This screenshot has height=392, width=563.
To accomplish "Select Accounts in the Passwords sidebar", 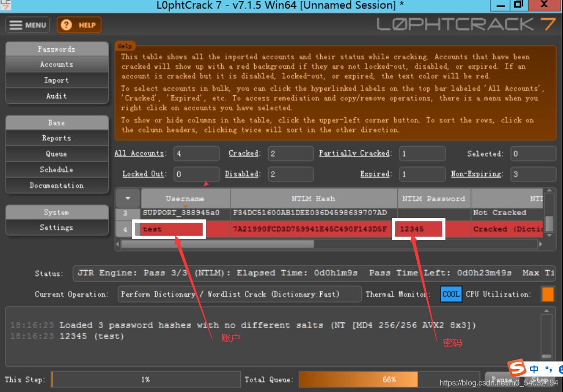I will (57, 65).
